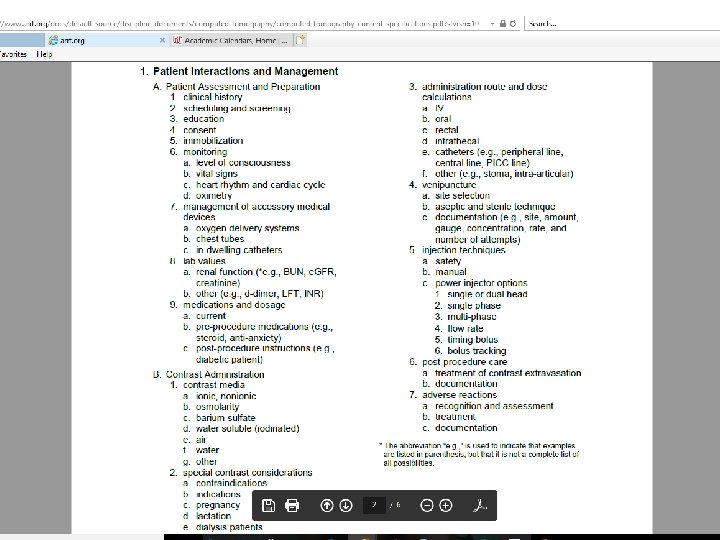720x540 pixels.
Task: Click the 'level of consciousness' list item
Action: coord(243,163)
